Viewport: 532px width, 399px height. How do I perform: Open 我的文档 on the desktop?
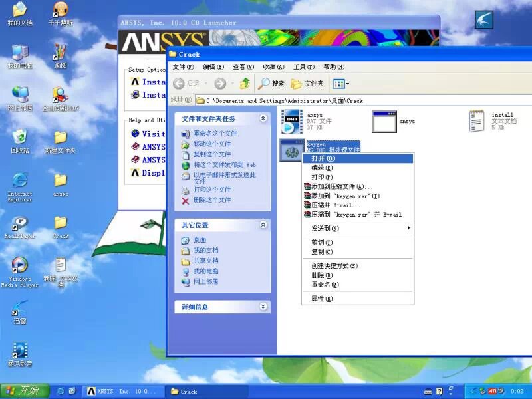[20, 14]
